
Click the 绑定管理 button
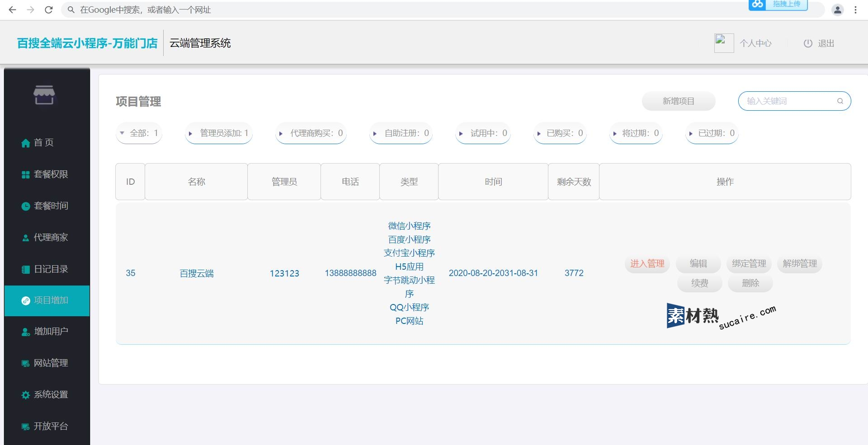(749, 263)
